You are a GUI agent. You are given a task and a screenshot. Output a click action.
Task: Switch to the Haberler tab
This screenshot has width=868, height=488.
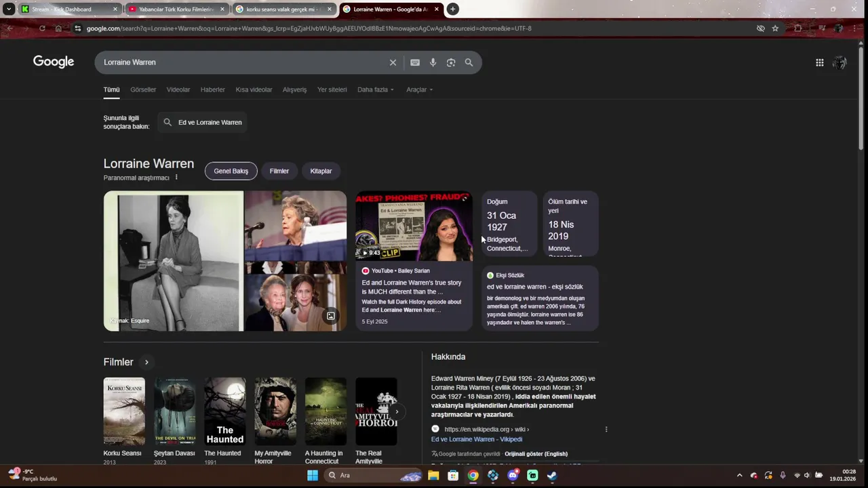(x=213, y=89)
